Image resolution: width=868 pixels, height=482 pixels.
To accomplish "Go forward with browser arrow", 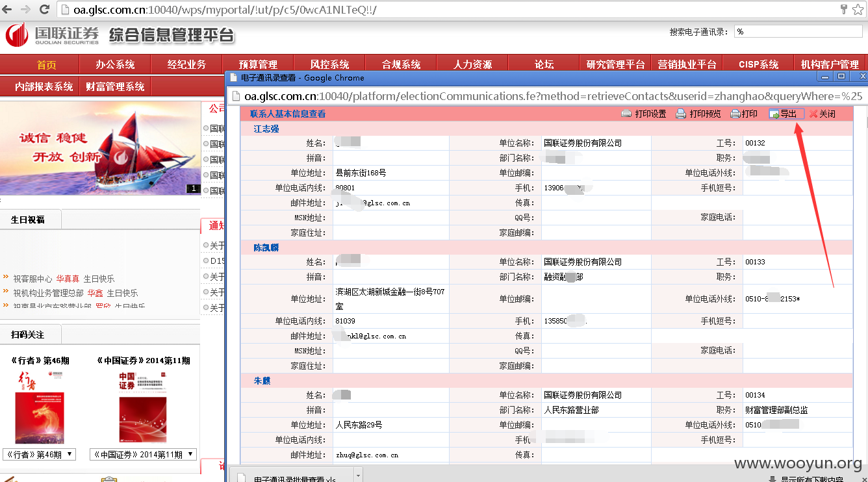I will point(26,10).
